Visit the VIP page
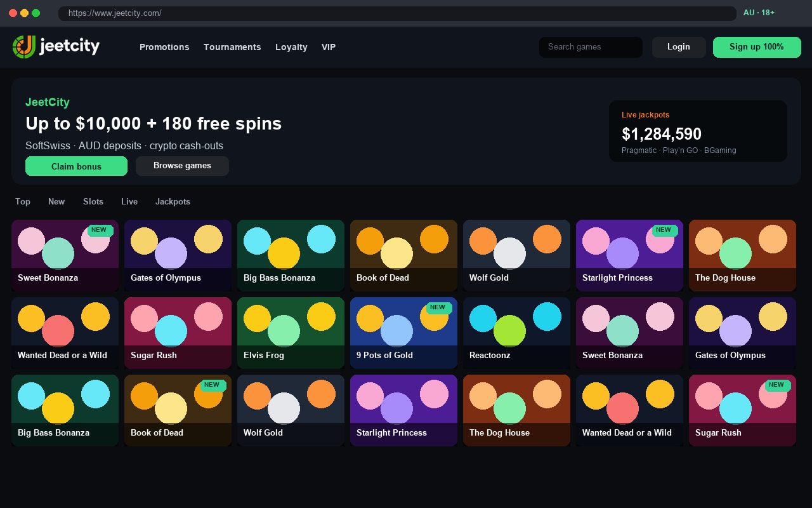 pyautogui.click(x=329, y=47)
